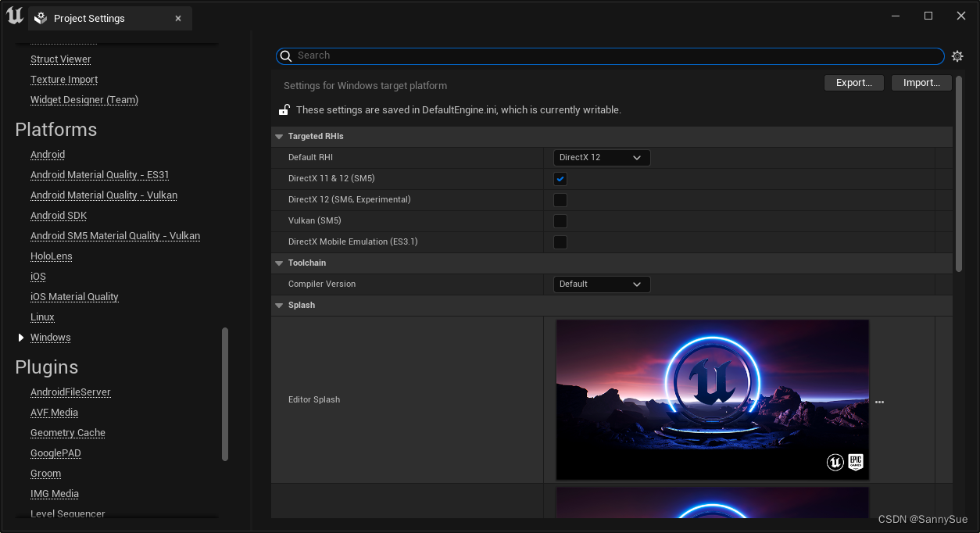
Task: Open settings gear next to search bar
Action: click(957, 56)
